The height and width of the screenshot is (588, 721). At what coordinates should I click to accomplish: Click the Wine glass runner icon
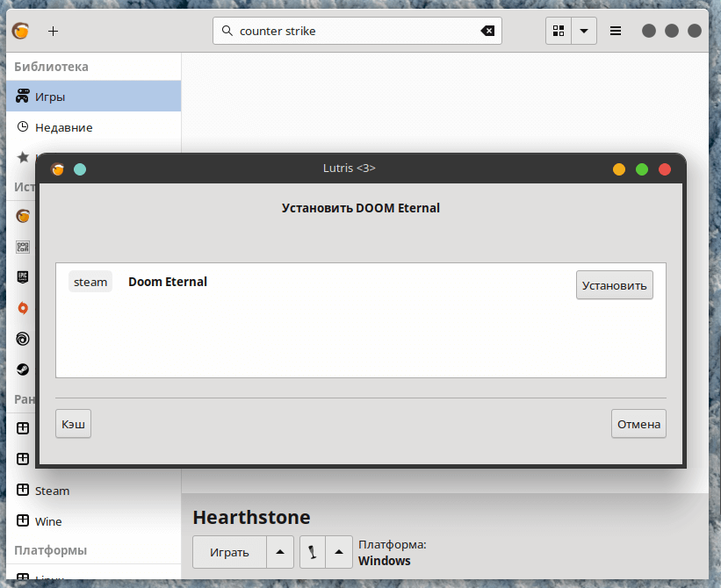[313, 552]
